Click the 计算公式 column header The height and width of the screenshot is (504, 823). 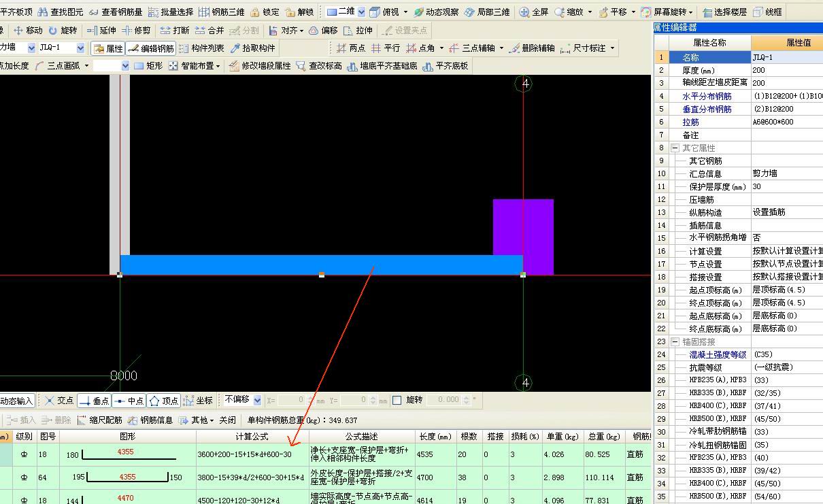click(x=252, y=437)
